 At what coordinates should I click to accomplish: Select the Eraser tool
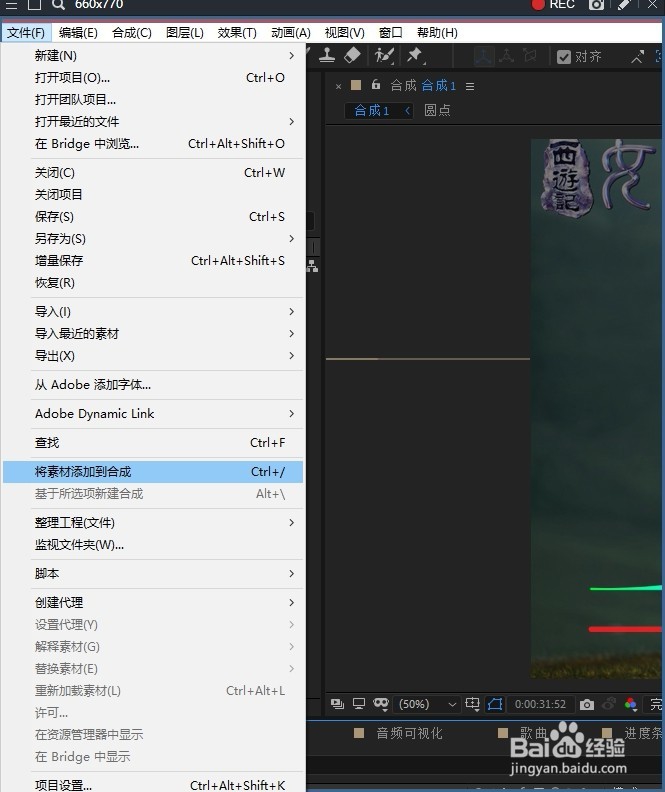coord(352,55)
